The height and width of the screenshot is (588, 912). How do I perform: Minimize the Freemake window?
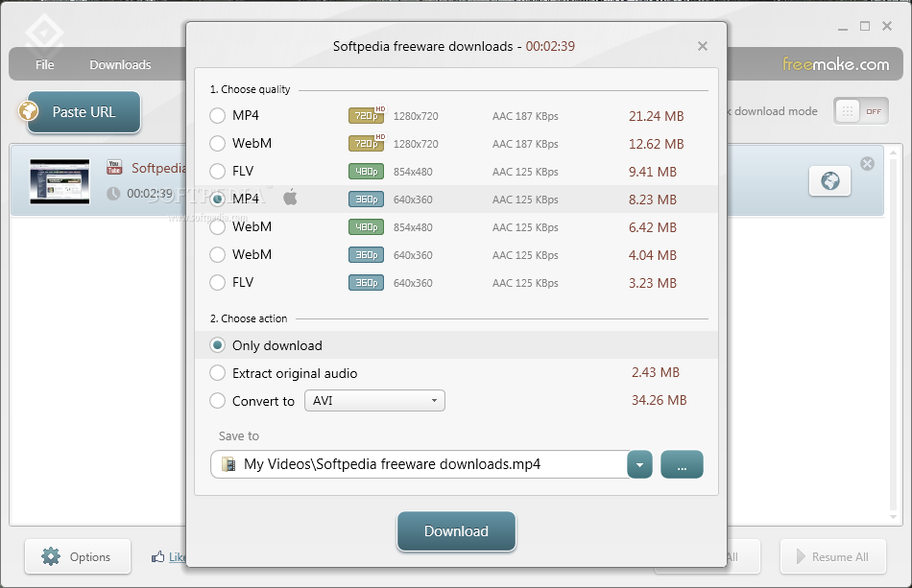point(843,27)
